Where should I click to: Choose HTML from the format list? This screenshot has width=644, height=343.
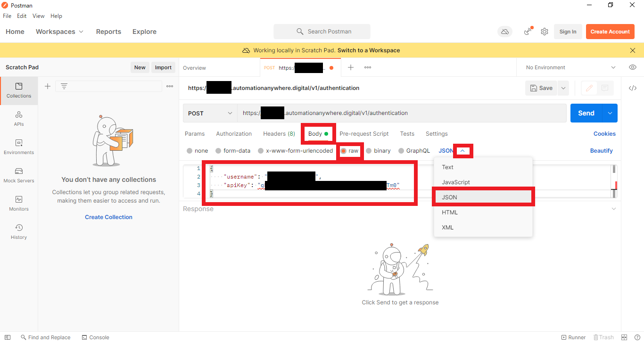(483, 212)
